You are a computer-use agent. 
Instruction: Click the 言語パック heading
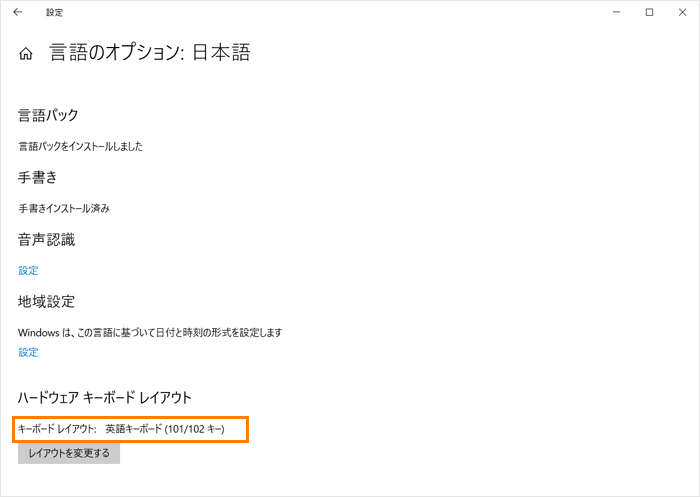click(48, 115)
